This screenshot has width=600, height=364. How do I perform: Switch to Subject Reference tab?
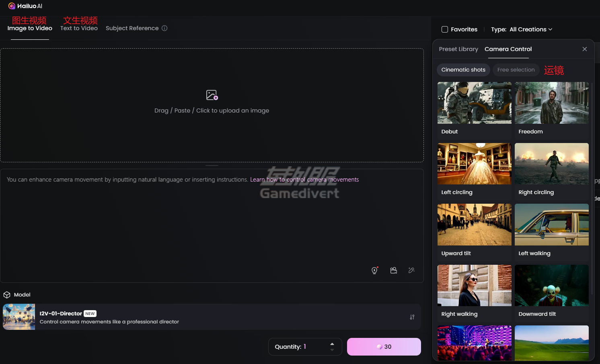(132, 28)
